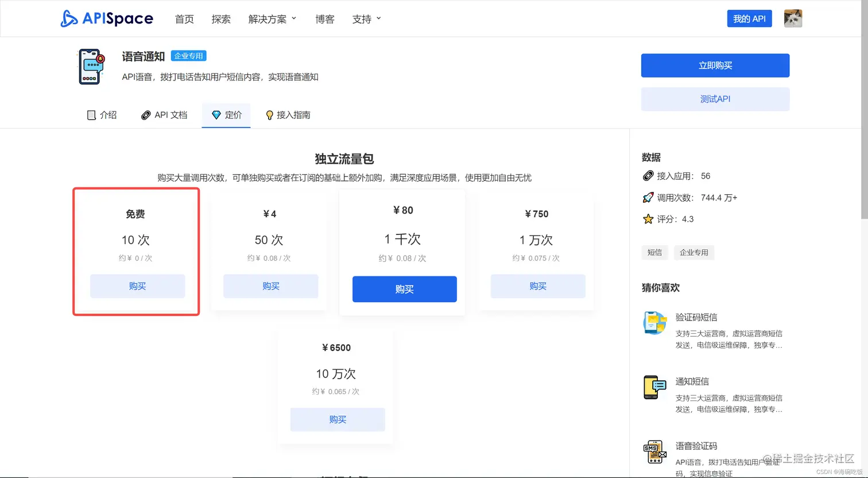
Task: Click the scroll icon on the 介绍 tab
Action: coord(91,115)
